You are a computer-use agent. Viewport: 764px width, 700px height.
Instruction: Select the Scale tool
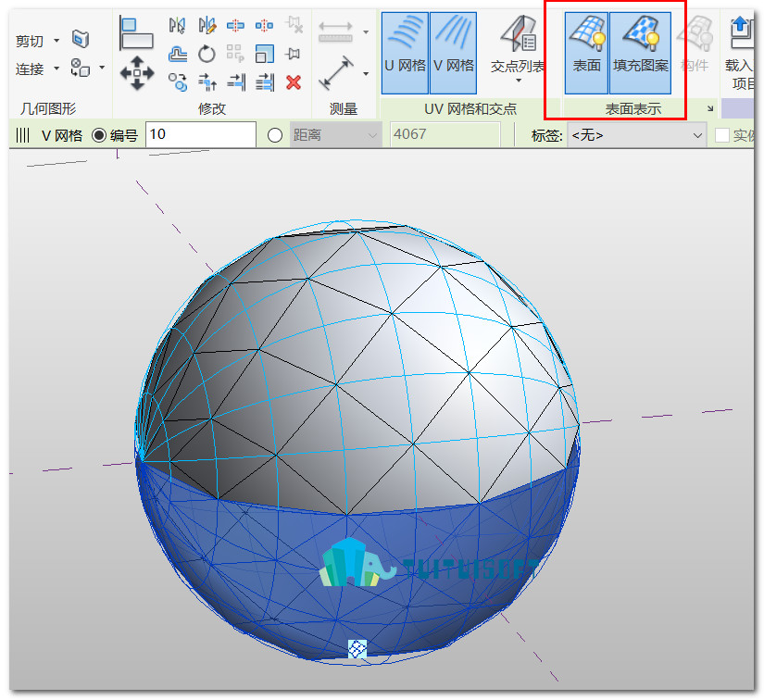pos(265,54)
